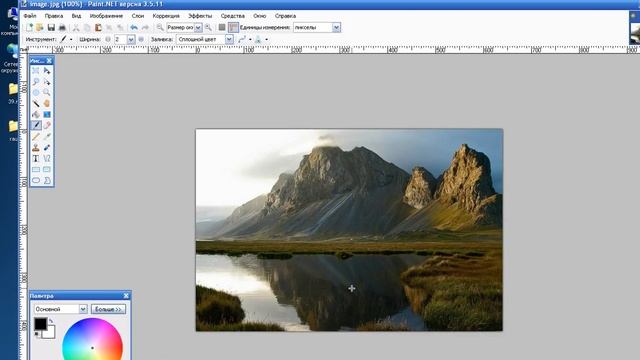Select the Color Picker eyedropper tool
The height and width of the screenshot is (360, 640).
(47, 136)
